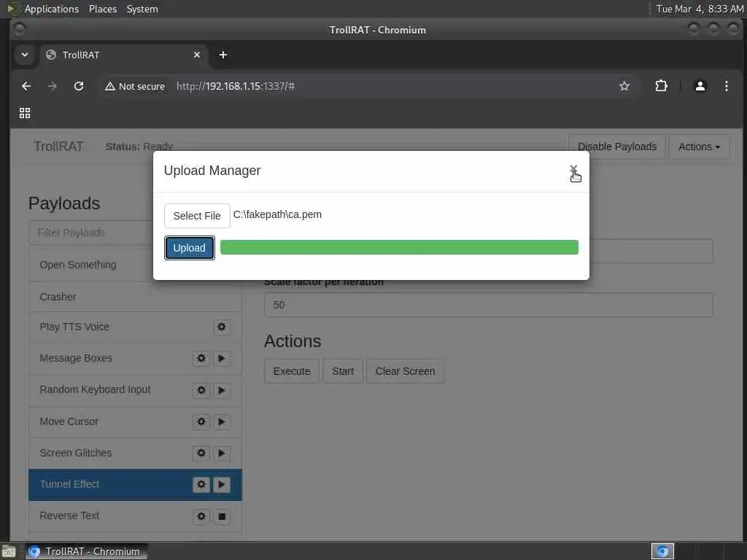Click the TrollRAT brand link
This screenshot has height=560, width=747.
coord(58,146)
